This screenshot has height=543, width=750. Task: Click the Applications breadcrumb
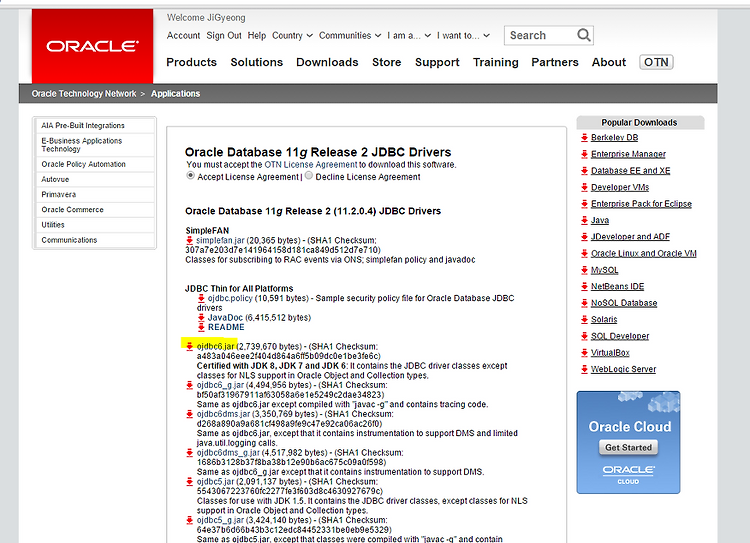pyautogui.click(x=176, y=94)
